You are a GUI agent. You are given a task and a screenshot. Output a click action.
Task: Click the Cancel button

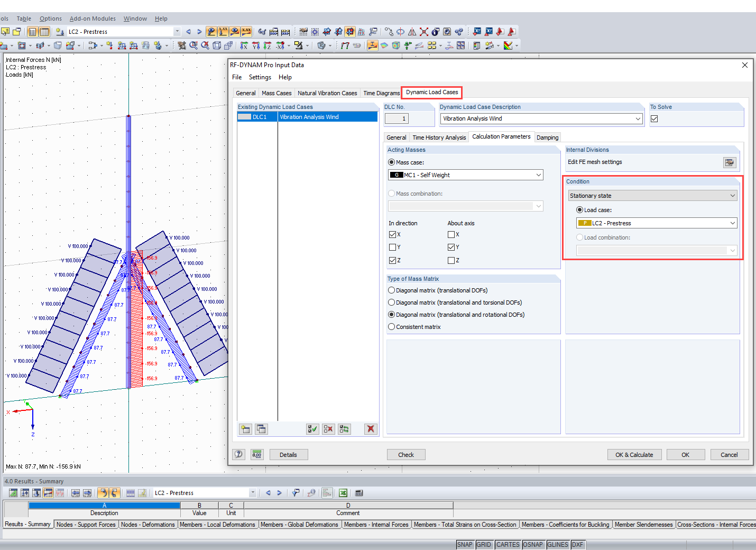[x=729, y=455]
